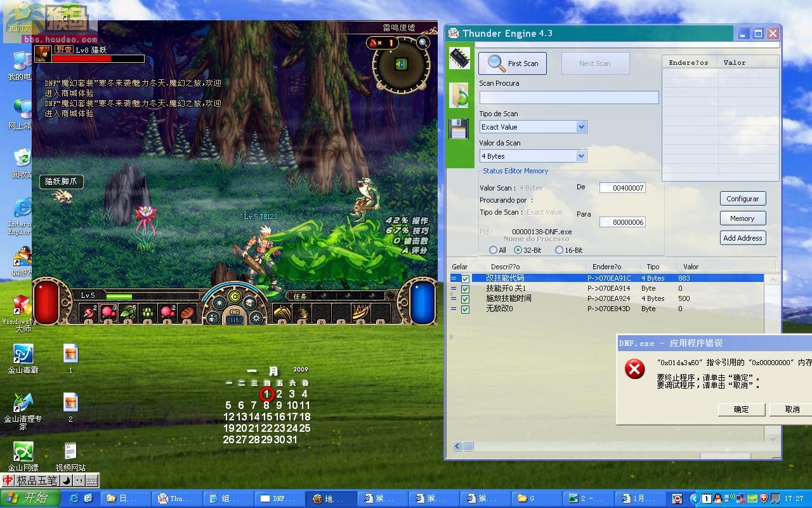
Task: Switch to DNF taskbar button
Action: point(279,498)
